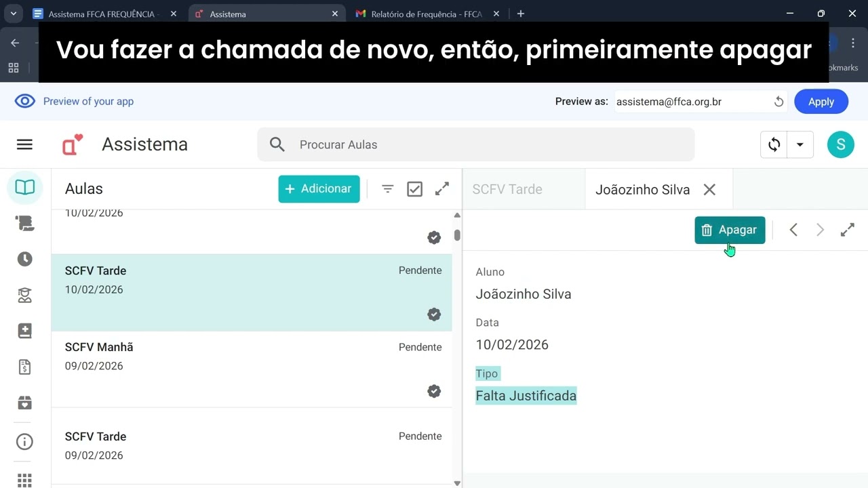Click the preview eye icon
Screen dimensions: 868x488
coord(25,101)
